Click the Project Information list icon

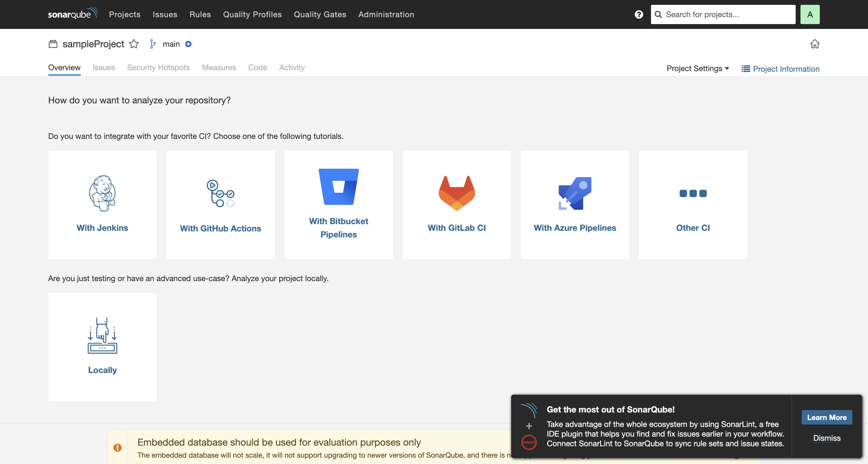point(746,69)
